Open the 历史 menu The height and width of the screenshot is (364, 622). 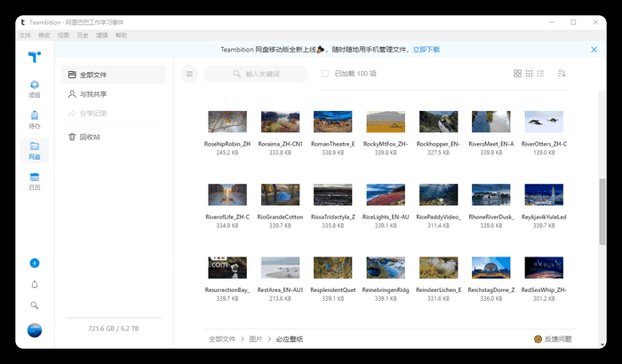(83, 36)
